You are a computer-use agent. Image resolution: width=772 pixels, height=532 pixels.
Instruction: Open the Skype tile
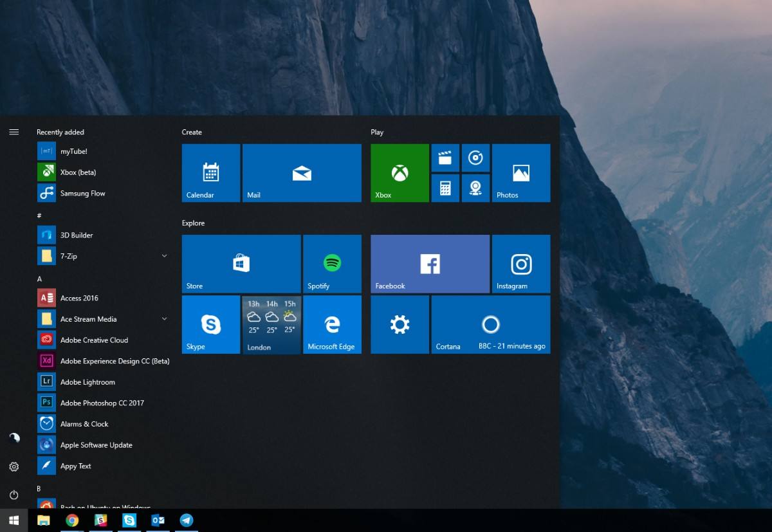coord(211,324)
